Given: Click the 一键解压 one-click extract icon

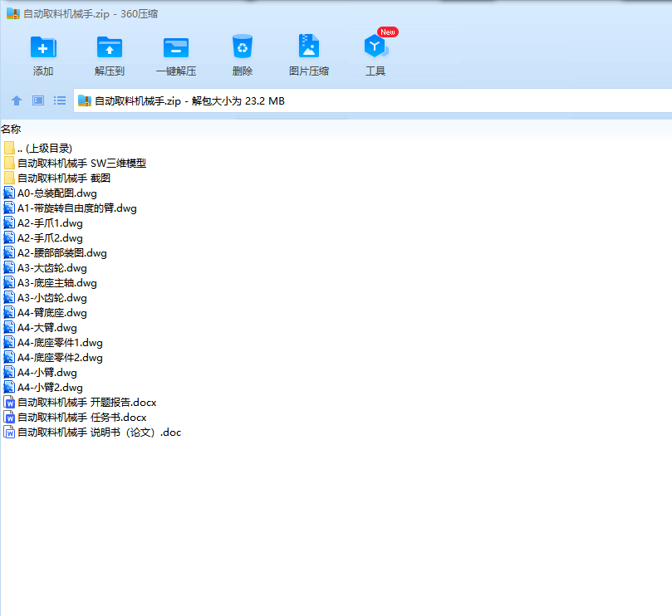Looking at the screenshot, I should tap(176, 47).
